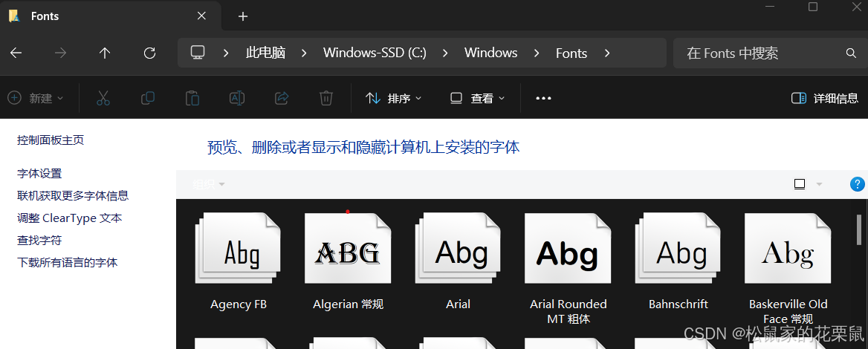Click the Paste clipboard icon

click(192, 98)
